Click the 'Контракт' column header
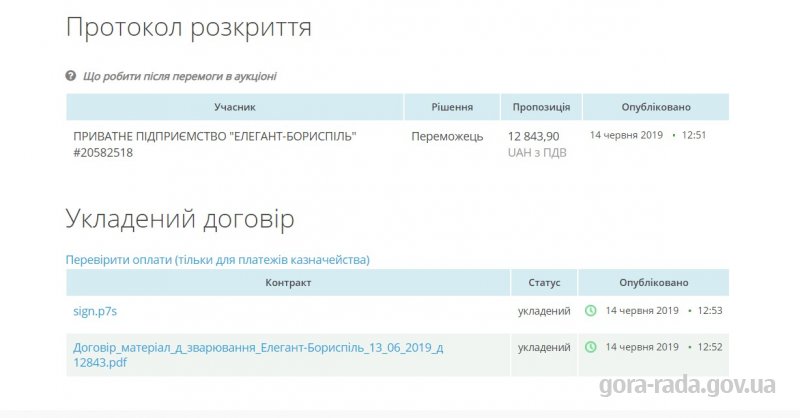Viewport: 800px width, 418px height. pyautogui.click(x=288, y=283)
